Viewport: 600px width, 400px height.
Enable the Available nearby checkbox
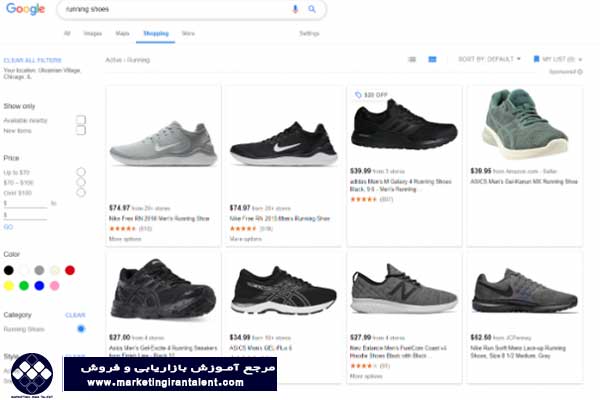[81, 120]
